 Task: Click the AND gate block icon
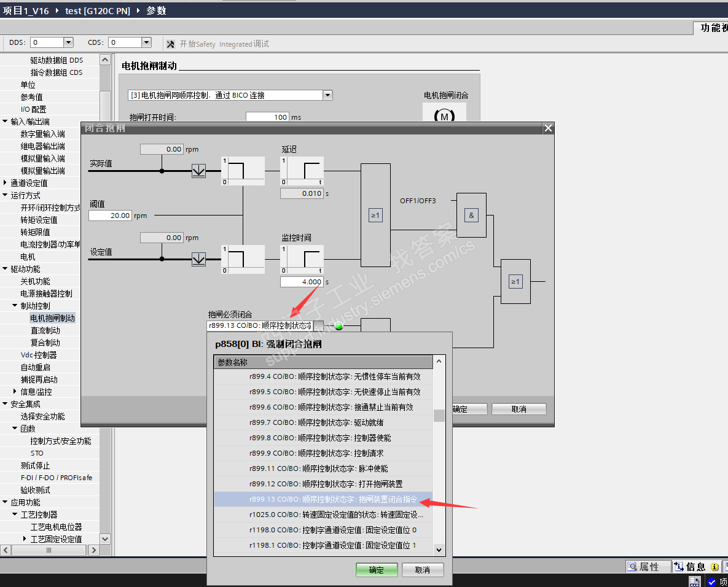point(471,216)
